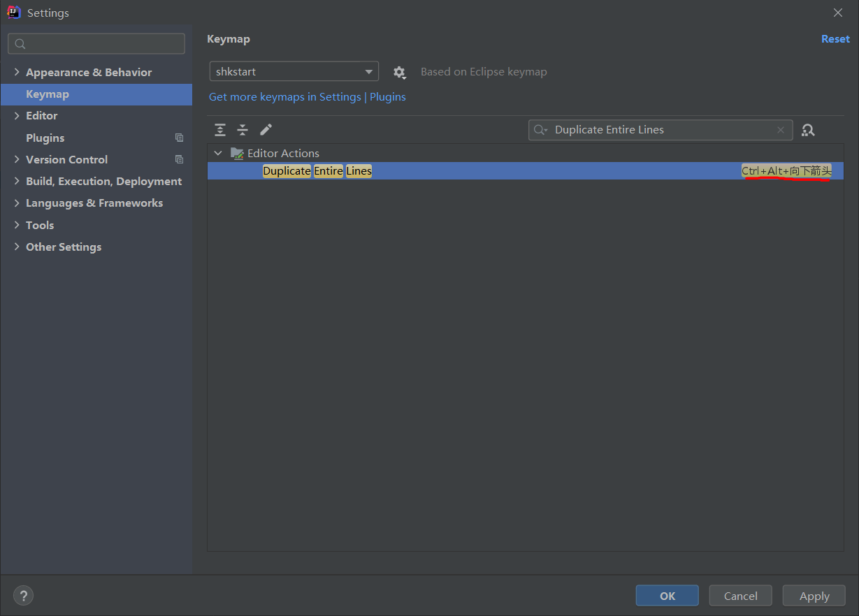Click the IntelliJ IDEA logo in title bar
The image size is (859, 616).
(14, 13)
